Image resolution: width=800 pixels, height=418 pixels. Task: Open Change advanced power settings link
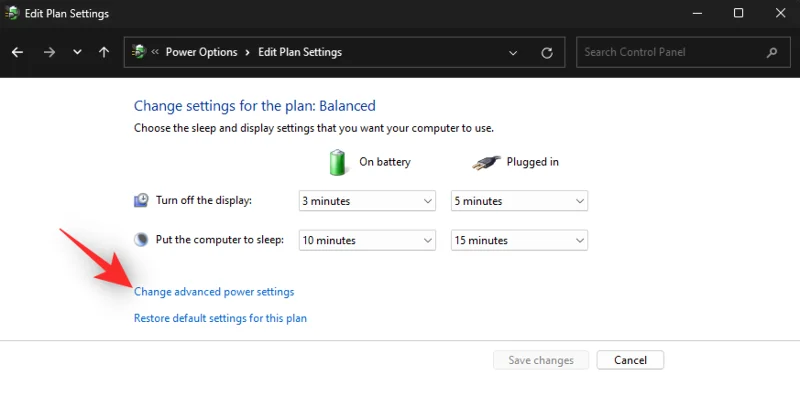214,292
